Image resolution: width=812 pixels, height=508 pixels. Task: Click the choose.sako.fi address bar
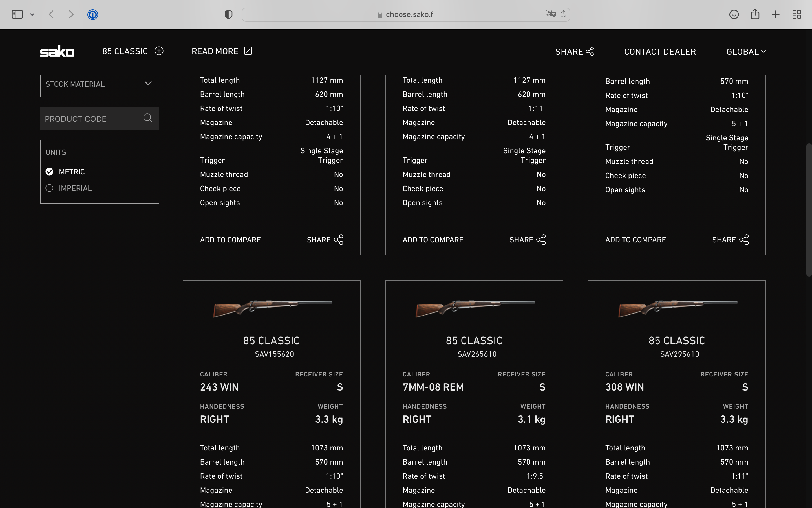point(406,14)
